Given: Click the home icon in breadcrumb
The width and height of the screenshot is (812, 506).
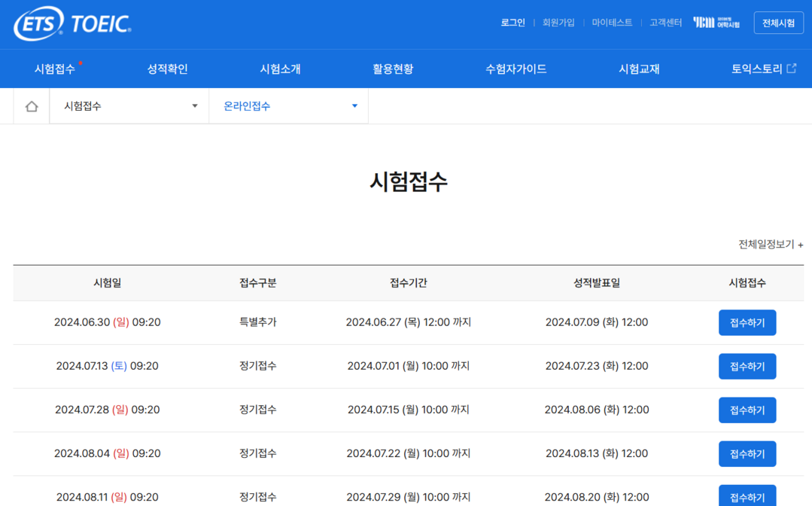Looking at the screenshot, I should [x=32, y=106].
